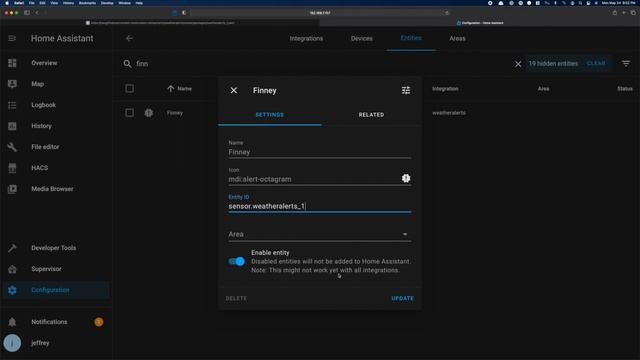This screenshot has height=360, width=640.
Task: Click Clear next to hidden entities
Action: click(596, 64)
